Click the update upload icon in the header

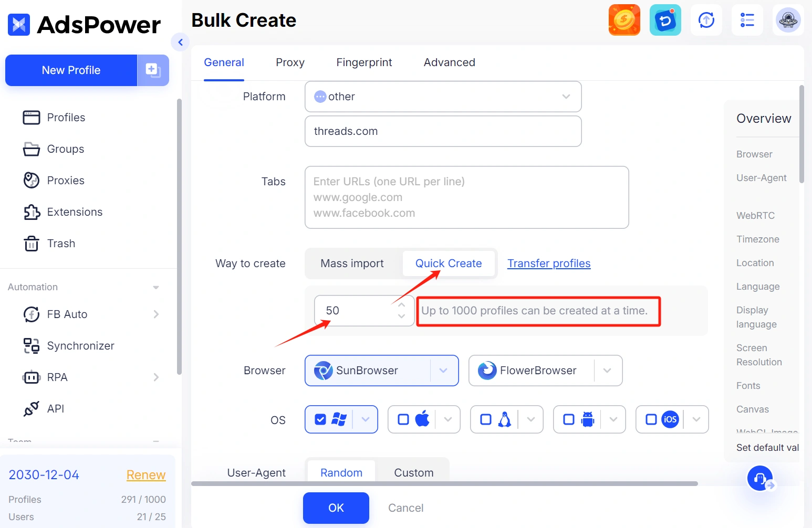click(x=706, y=20)
